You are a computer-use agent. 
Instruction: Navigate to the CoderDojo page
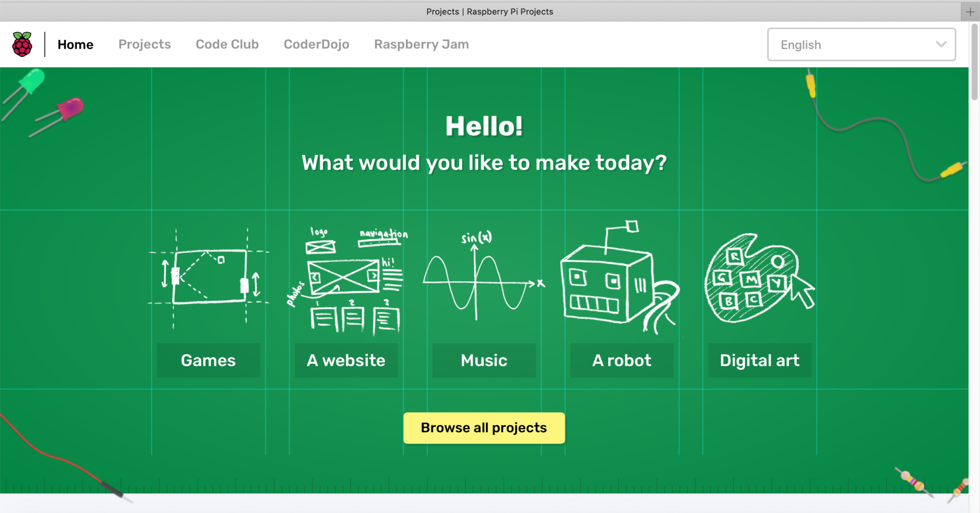pos(316,44)
